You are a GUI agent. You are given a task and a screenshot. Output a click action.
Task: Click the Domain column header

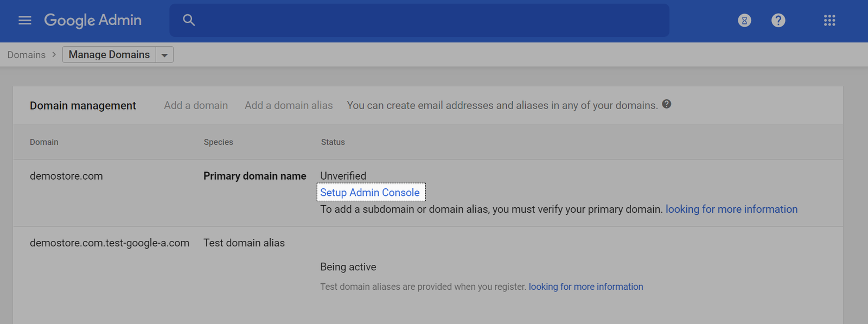tap(44, 142)
